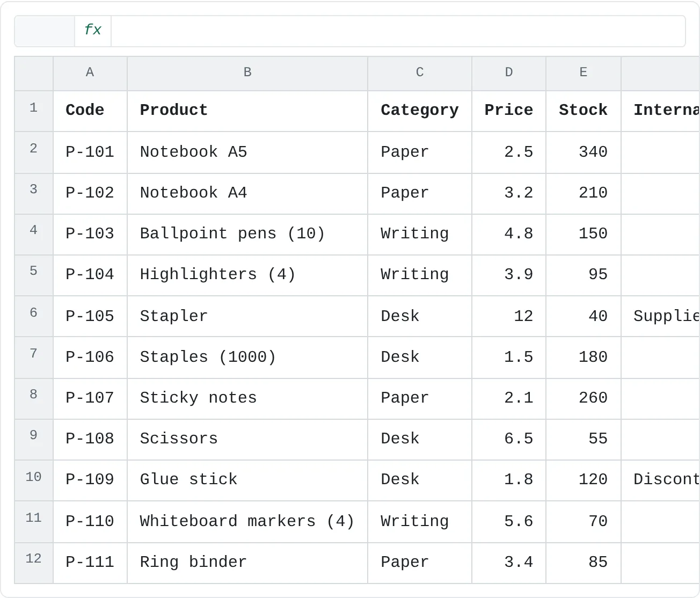The width and height of the screenshot is (700, 598).
Task: Click category cell 'Desk' for Scissors
Action: click(420, 439)
